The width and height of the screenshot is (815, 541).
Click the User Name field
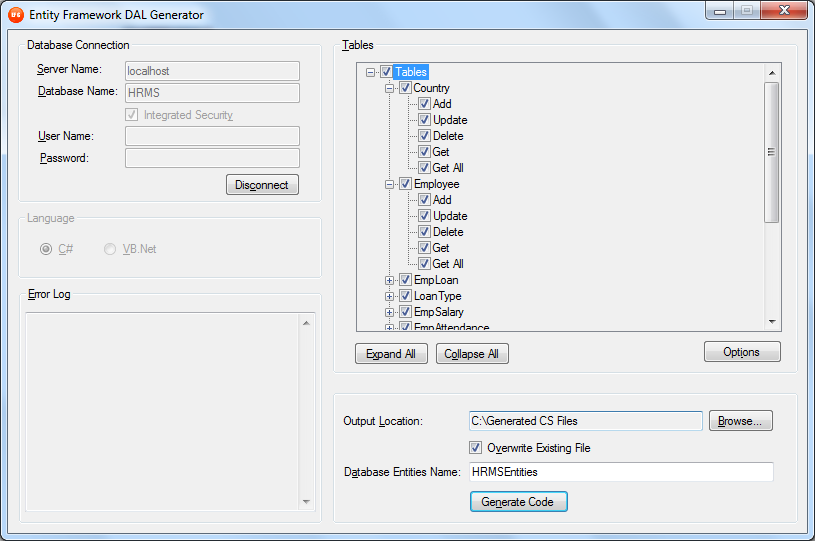pyautogui.click(x=212, y=136)
